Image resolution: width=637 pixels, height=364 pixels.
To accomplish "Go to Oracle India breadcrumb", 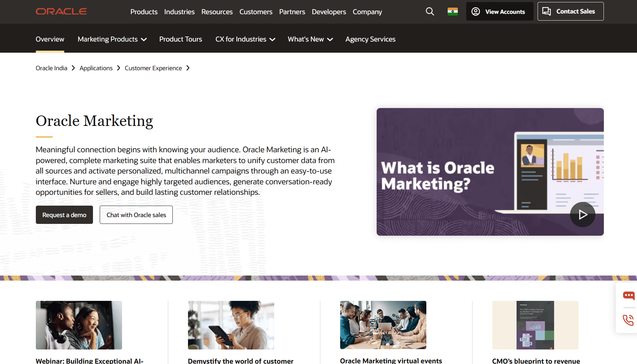I will 51,68.
